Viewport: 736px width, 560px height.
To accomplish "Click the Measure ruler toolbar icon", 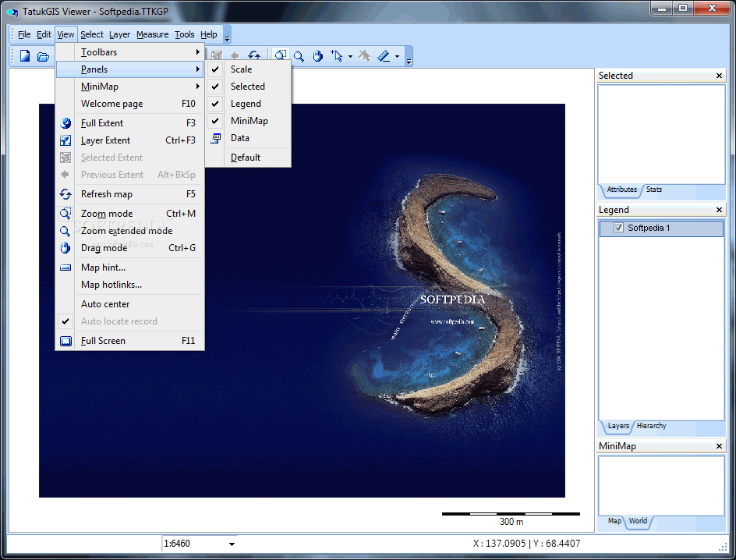I will tap(384, 56).
